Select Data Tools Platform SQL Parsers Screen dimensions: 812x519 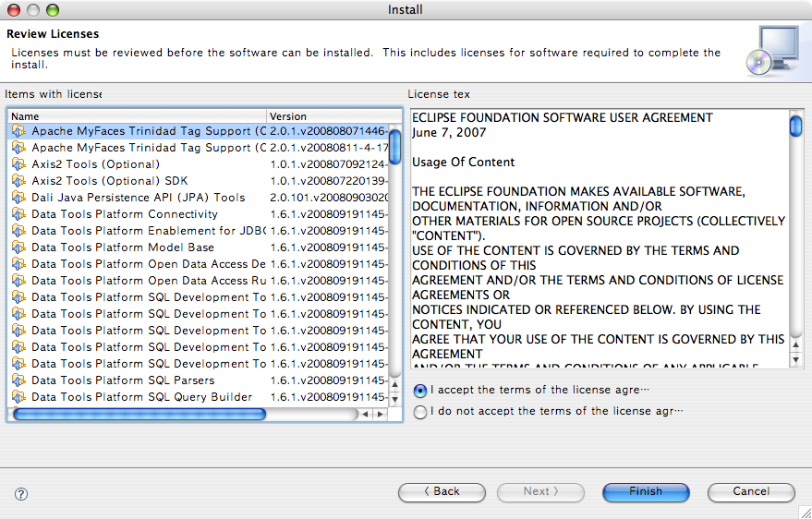[199, 380]
